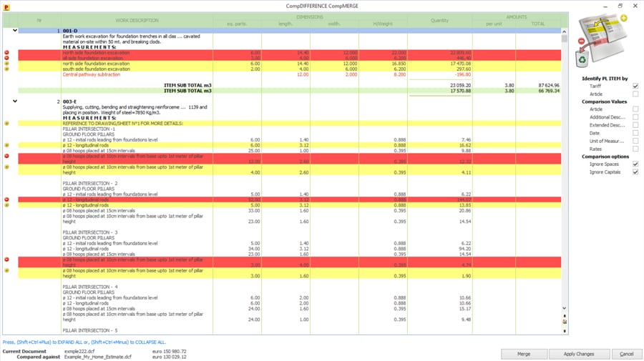
Task: Click the scrollbar down arrow
Action: tap(565, 308)
